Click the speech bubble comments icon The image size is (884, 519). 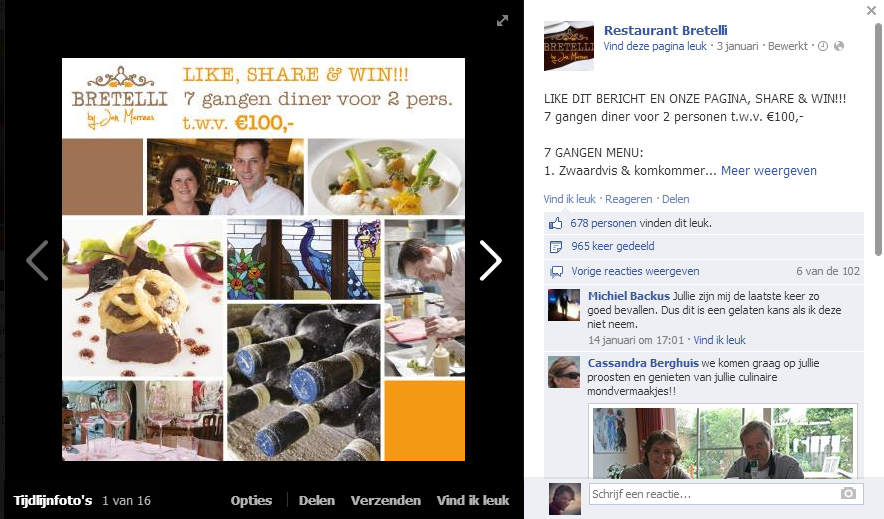pos(556,272)
